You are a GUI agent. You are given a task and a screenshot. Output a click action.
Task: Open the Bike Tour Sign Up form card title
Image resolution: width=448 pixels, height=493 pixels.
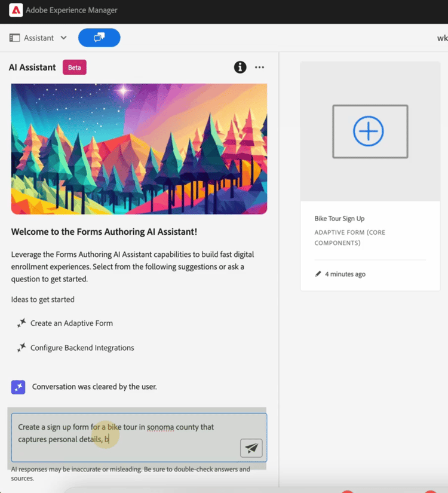coord(339,219)
